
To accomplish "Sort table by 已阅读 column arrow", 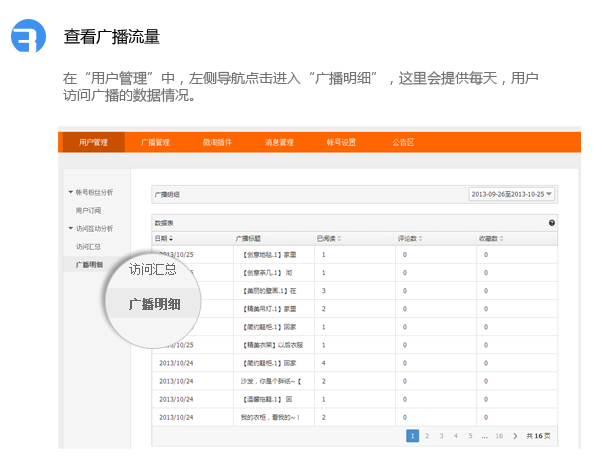I will pos(339,239).
